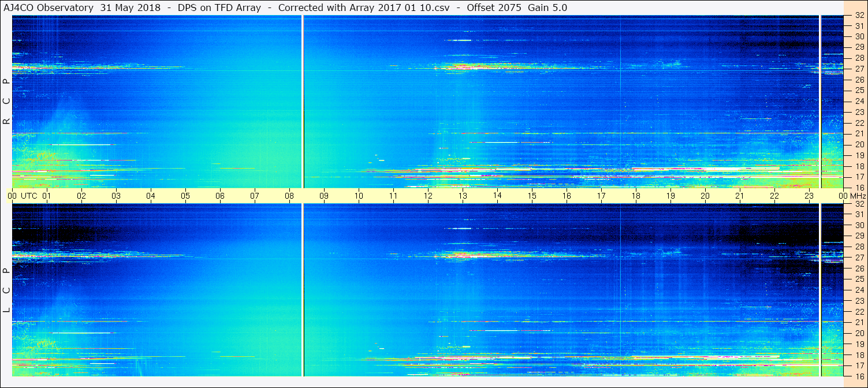Screen dimensions: 868x388
Task: Select the 13 hour mark on the time axis
Action: [463, 196]
